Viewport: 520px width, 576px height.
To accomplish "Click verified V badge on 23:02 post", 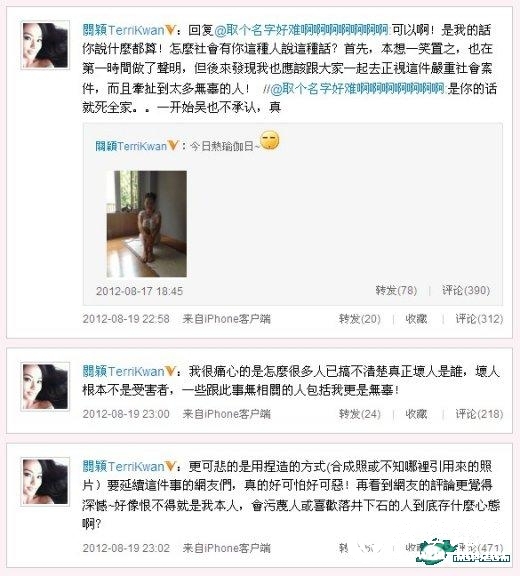I will tap(170, 466).
